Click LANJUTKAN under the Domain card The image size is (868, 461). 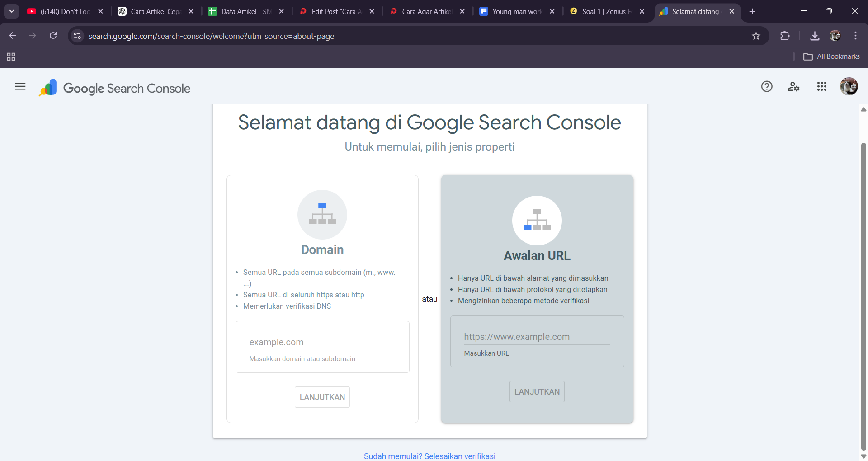322,397
